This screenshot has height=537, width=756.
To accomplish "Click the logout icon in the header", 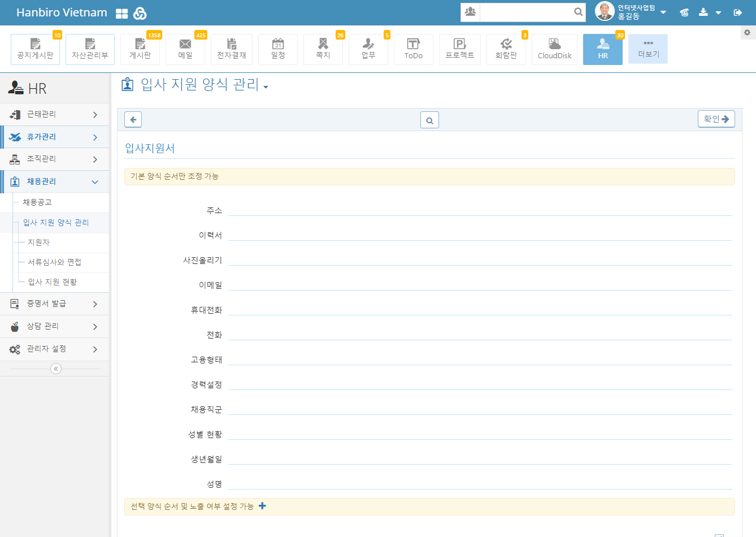I will [x=737, y=12].
